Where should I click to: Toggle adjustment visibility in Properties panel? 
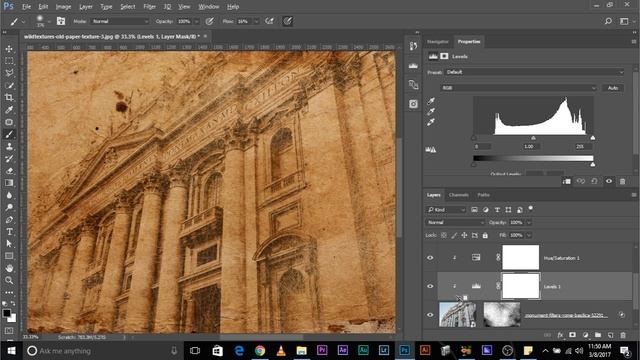[x=609, y=181]
